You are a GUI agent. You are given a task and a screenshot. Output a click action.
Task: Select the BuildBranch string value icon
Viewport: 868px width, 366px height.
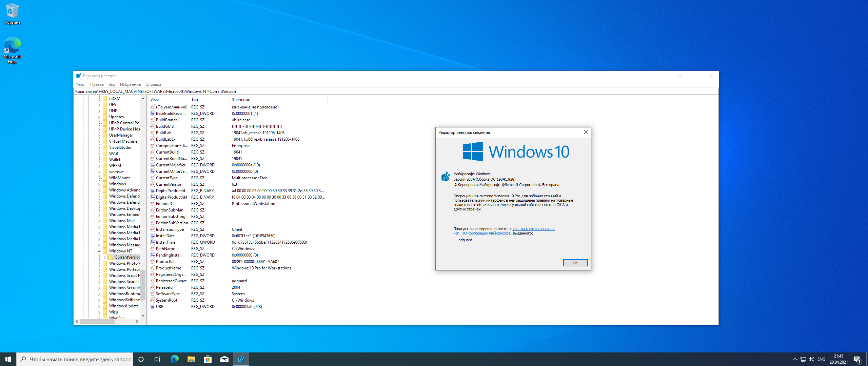[153, 120]
